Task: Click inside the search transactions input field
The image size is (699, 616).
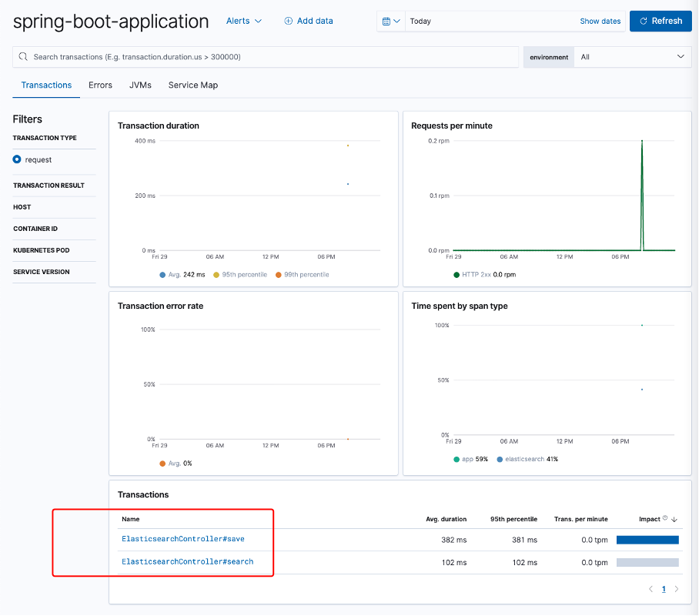Action: (231, 56)
